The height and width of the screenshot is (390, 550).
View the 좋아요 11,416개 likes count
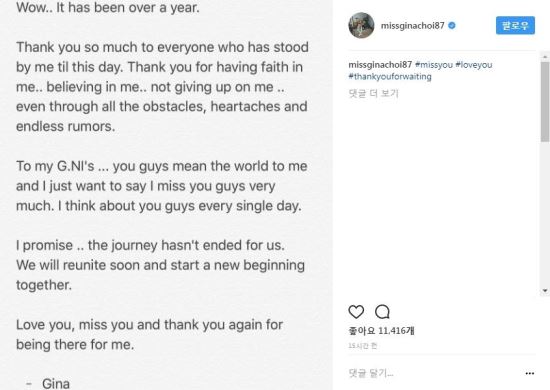tap(381, 331)
